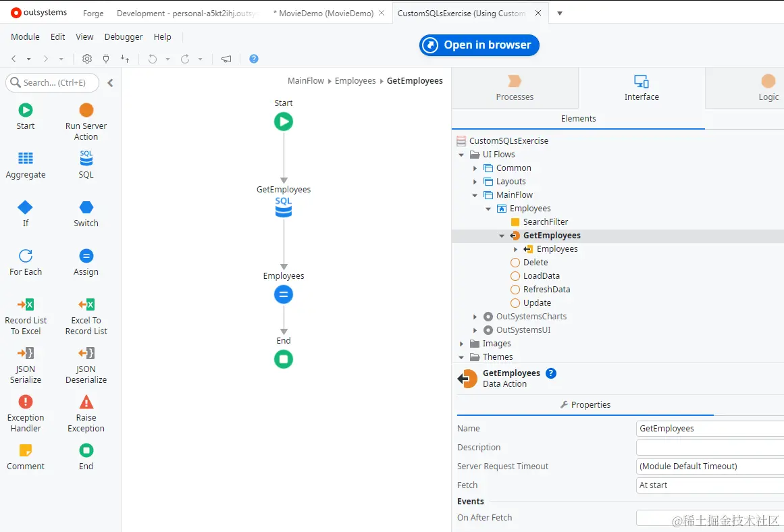Click the manage dependencies plug icon
This screenshot has width=784, height=532.
[106, 59]
